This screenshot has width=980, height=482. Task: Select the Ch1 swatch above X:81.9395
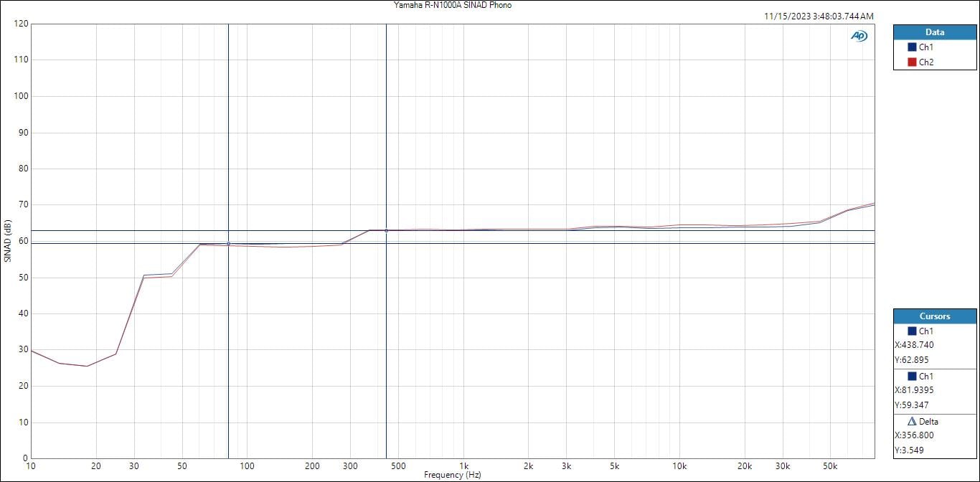[x=912, y=377]
